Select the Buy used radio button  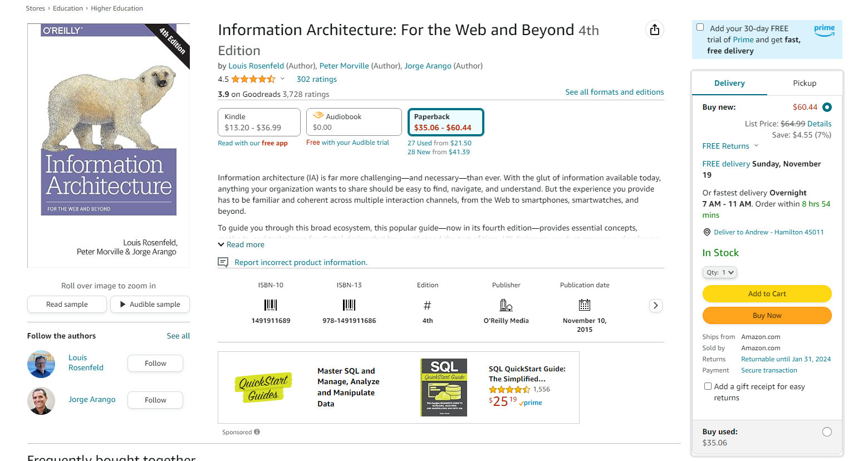tap(827, 432)
